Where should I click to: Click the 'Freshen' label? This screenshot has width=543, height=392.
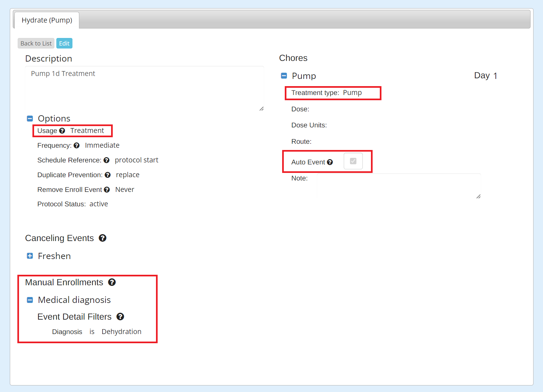click(x=54, y=256)
